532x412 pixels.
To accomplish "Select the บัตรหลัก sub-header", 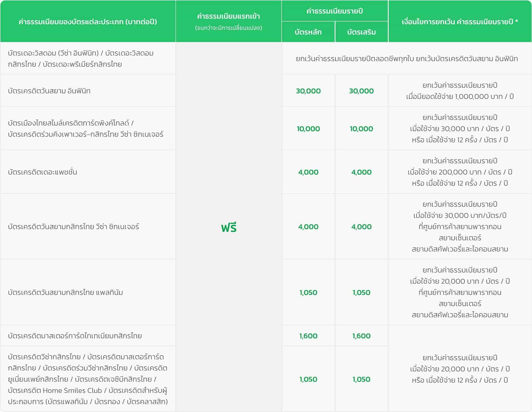I will pyautogui.click(x=308, y=32).
